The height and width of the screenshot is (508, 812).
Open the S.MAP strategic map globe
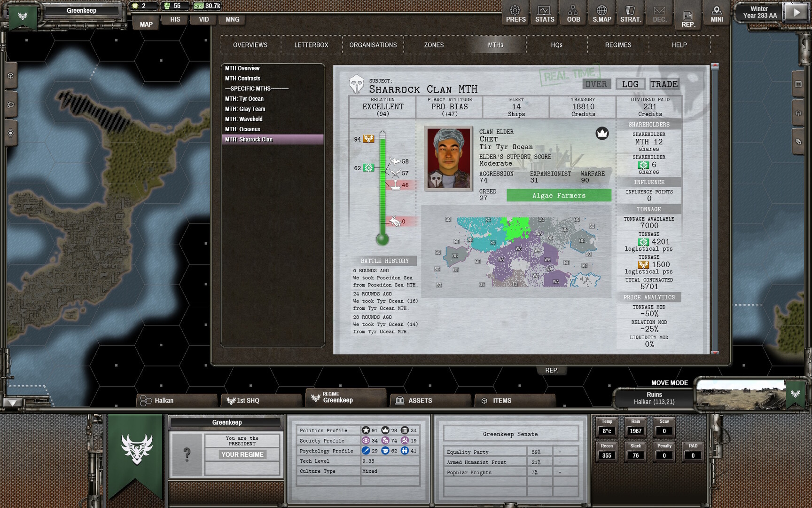tap(601, 13)
